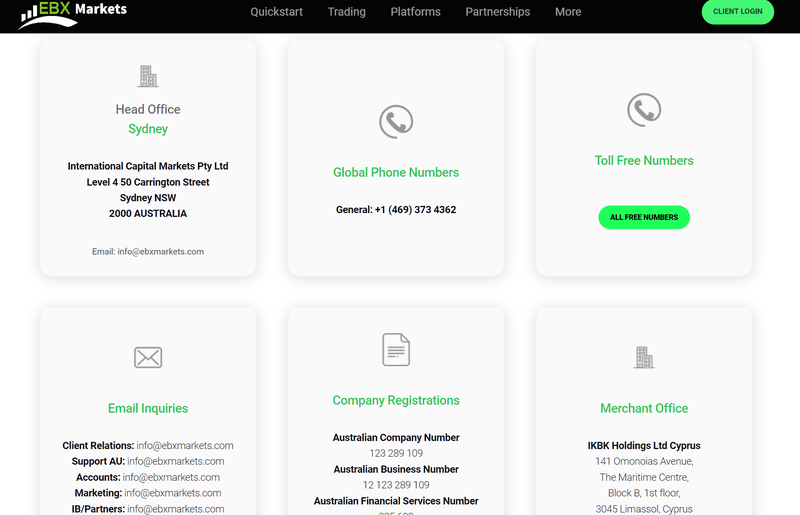The image size is (800, 515).
Task: Click the Email Inquiries heading
Action: click(148, 408)
